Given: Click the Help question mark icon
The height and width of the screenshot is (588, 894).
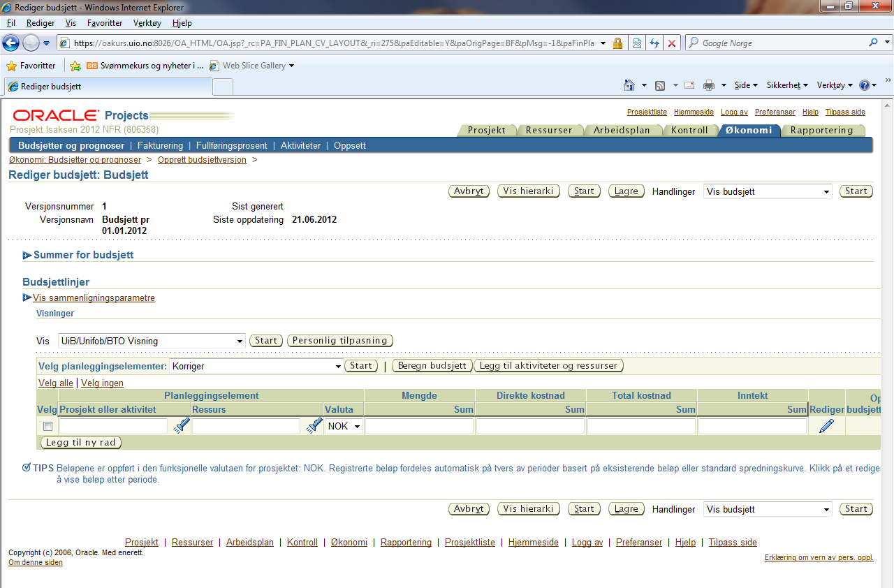Looking at the screenshot, I should coord(865,85).
